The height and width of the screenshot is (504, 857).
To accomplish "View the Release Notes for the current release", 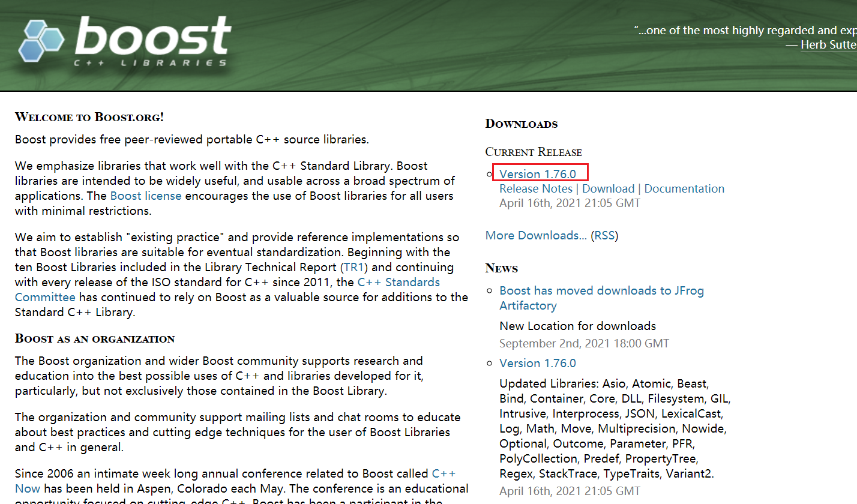I will tap(535, 188).
